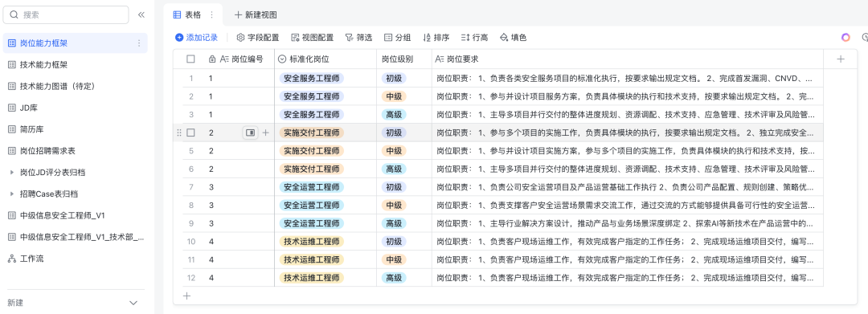The width and height of the screenshot is (868, 314).
Task: Select 中级 level tag in row 8
Action: (x=394, y=205)
